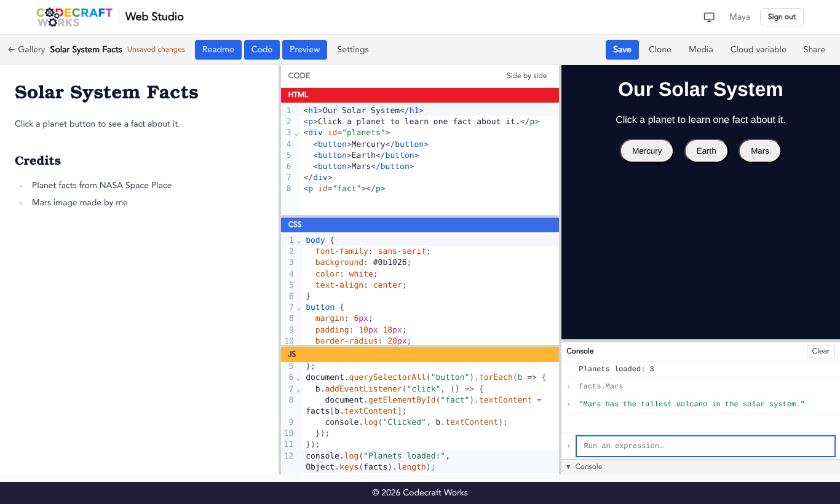This screenshot has width=840, height=504.
Task: Fold the addEventListener block at JS line 7
Action: point(299,390)
